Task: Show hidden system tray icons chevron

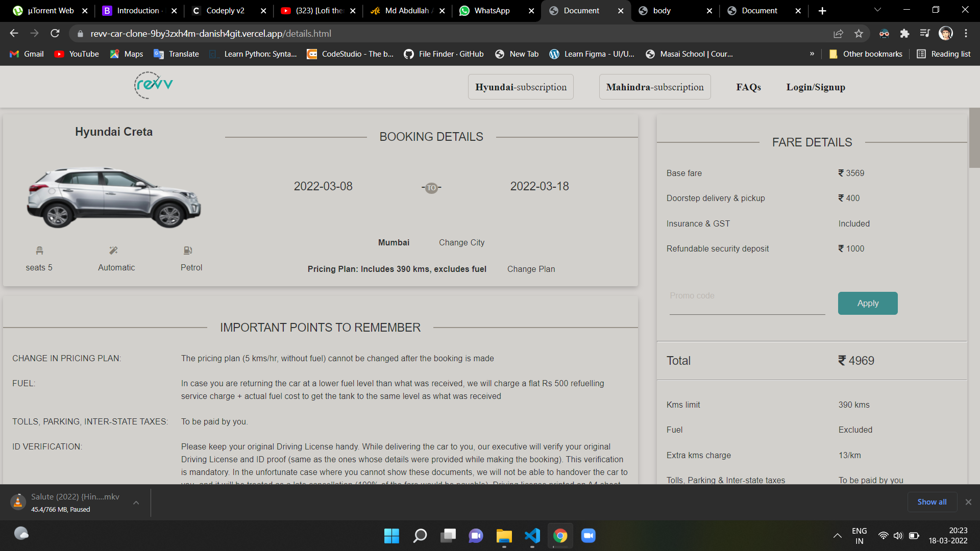Action: tap(837, 536)
